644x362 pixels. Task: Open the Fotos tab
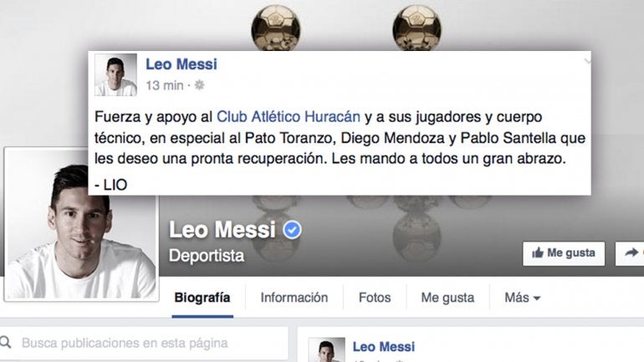375,298
